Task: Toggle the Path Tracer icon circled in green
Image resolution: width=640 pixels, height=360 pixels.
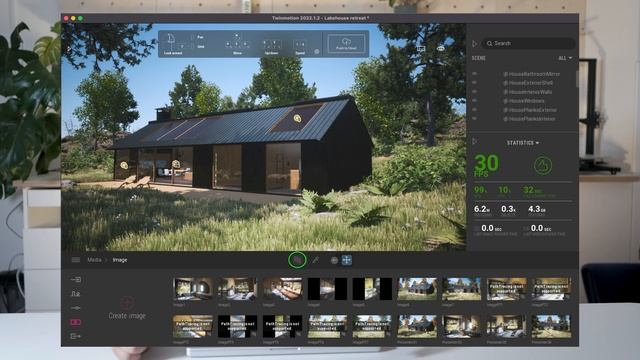Action: (x=298, y=260)
